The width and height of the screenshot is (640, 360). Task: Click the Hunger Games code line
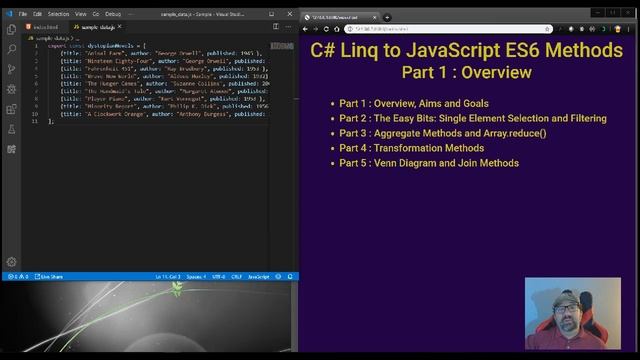[165, 84]
